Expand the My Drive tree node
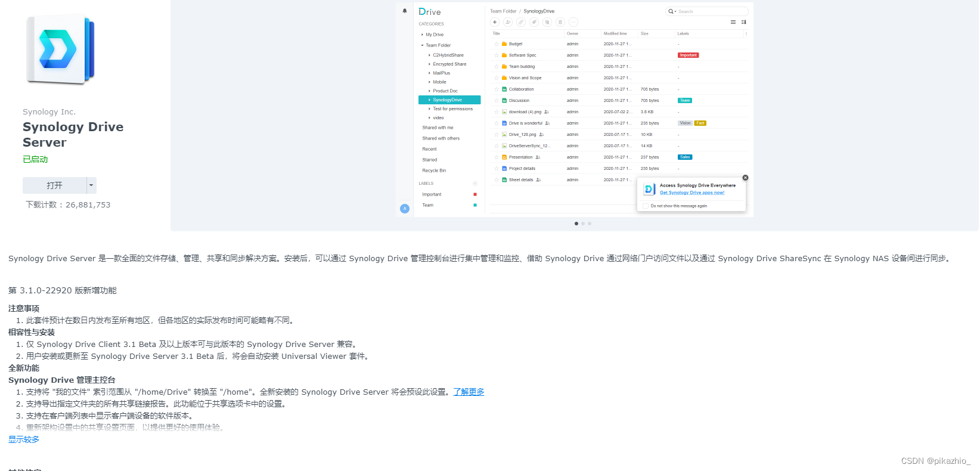This screenshot has height=471, width=980. coord(422,35)
